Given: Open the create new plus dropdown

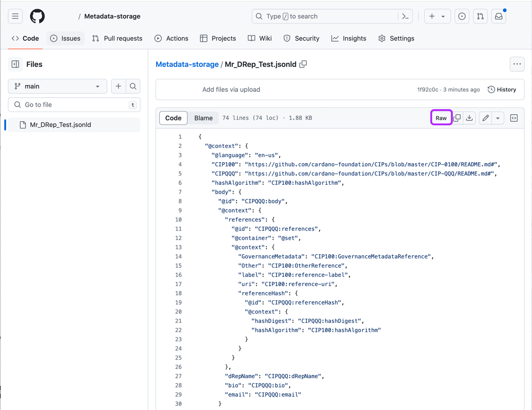Looking at the screenshot, I should (x=437, y=16).
